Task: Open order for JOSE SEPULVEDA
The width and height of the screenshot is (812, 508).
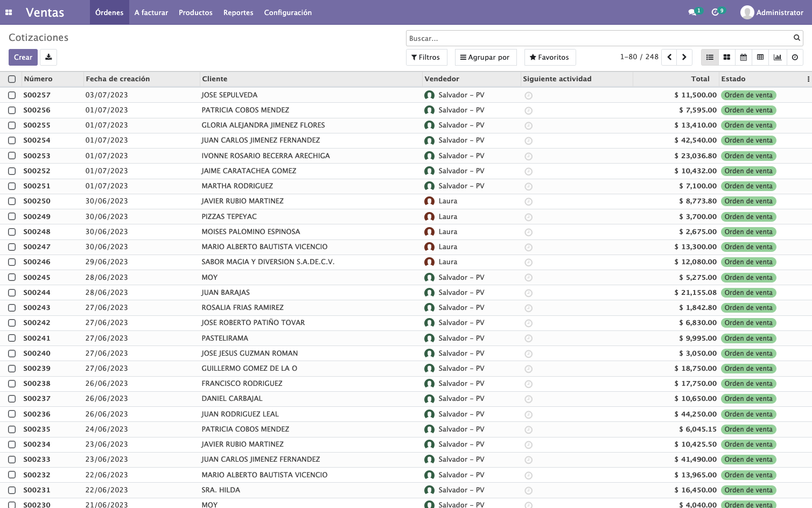Action: point(229,95)
